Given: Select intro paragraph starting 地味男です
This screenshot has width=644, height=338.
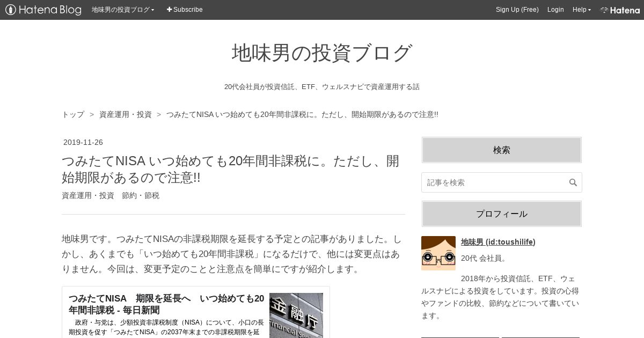Looking at the screenshot, I should click(x=232, y=254).
